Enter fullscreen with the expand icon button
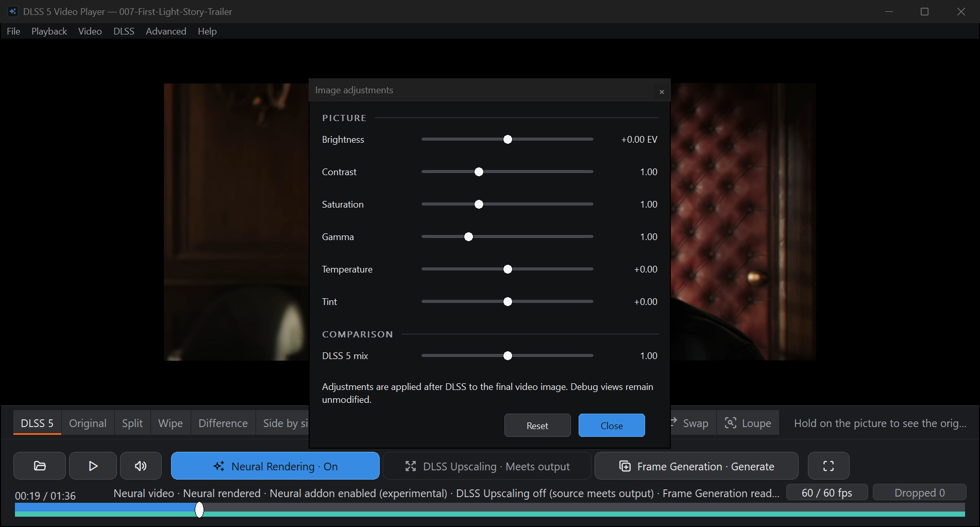 (829, 466)
